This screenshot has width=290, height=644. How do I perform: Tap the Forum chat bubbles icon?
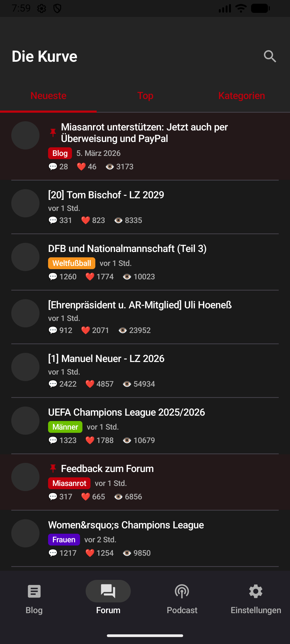[108, 591]
